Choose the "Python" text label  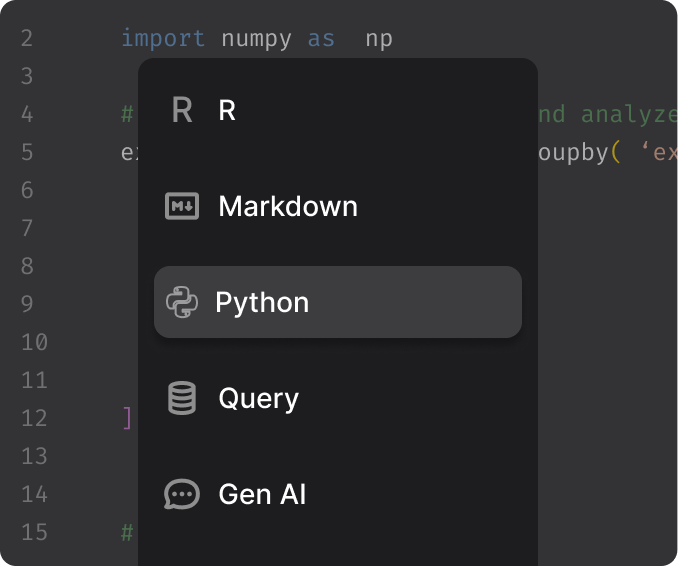click(262, 302)
